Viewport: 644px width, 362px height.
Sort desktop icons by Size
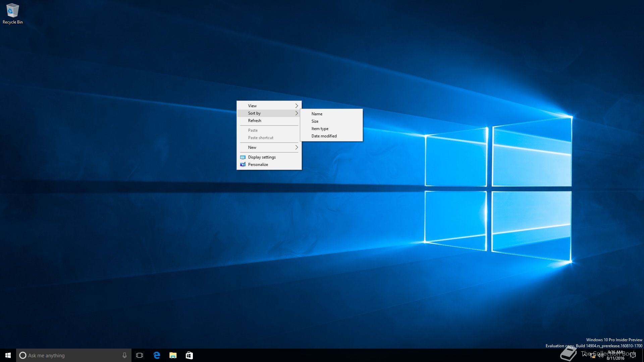coord(331,121)
